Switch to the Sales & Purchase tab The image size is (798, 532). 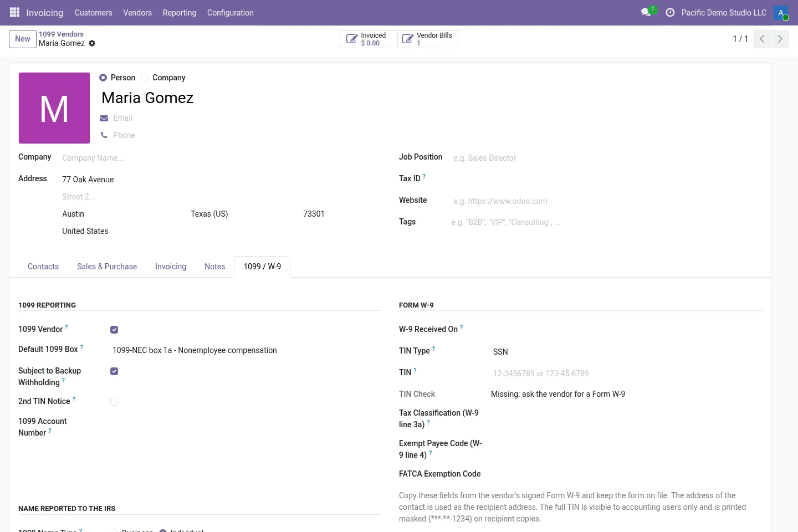click(x=107, y=267)
